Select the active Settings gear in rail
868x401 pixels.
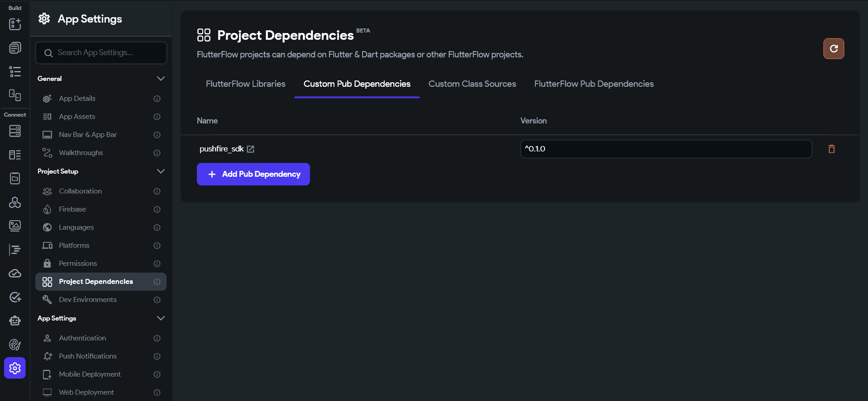[15, 368]
